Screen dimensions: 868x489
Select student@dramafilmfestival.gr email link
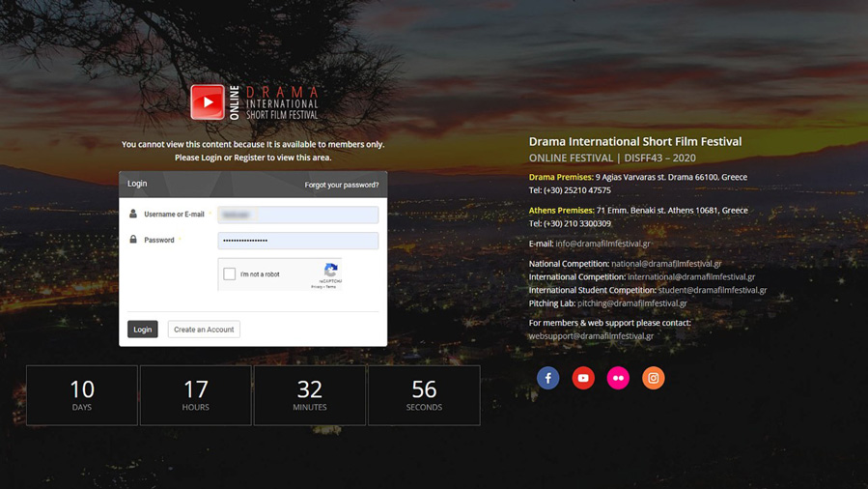[713, 290]
